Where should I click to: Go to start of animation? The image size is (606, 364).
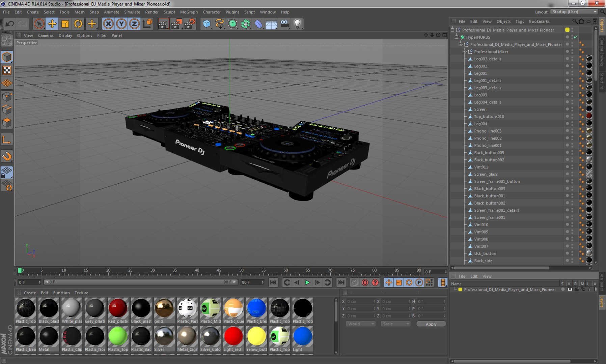pyautogui.click(x=273, y=282)
